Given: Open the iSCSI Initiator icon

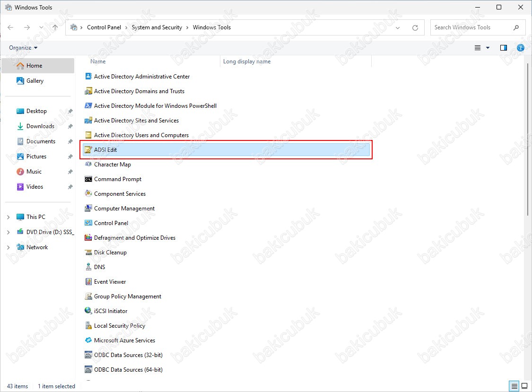Looking at the screenshot, I should point(88,311).
